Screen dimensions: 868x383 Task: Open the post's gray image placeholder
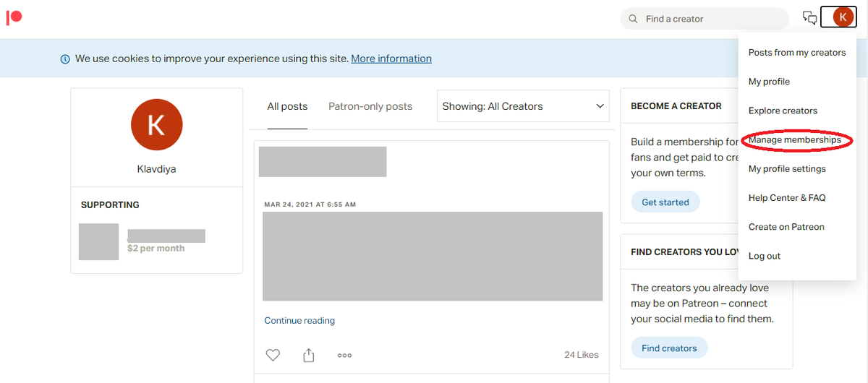[433, 256]
